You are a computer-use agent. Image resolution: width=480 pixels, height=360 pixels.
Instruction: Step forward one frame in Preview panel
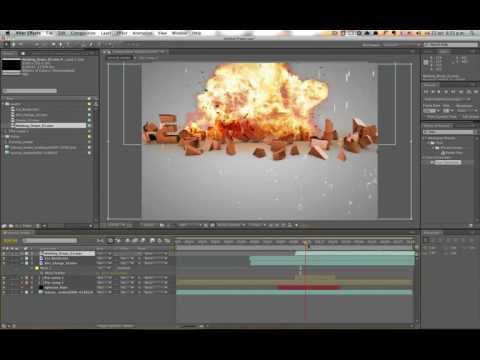click(446, 91)
